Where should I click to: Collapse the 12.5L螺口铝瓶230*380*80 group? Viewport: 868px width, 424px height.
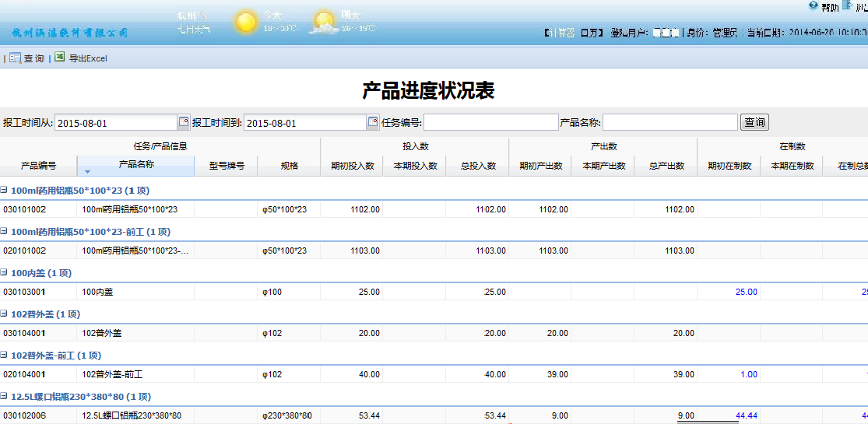[4, 397]
